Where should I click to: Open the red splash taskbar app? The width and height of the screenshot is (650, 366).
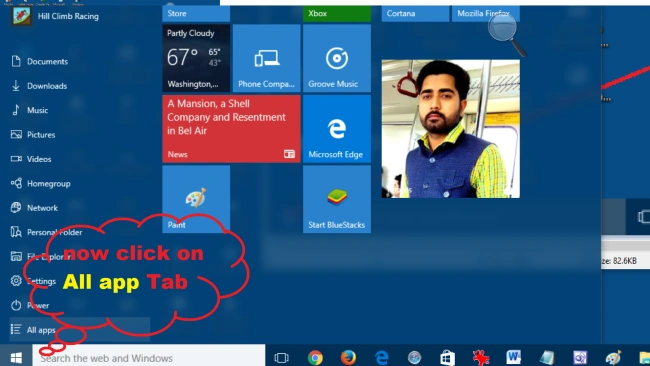[480, 357]
